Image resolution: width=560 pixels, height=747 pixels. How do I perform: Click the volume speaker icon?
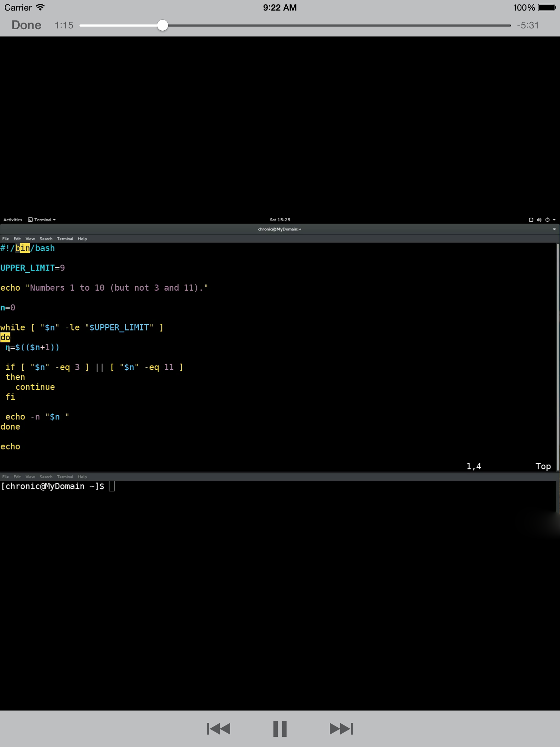(539, 220)
